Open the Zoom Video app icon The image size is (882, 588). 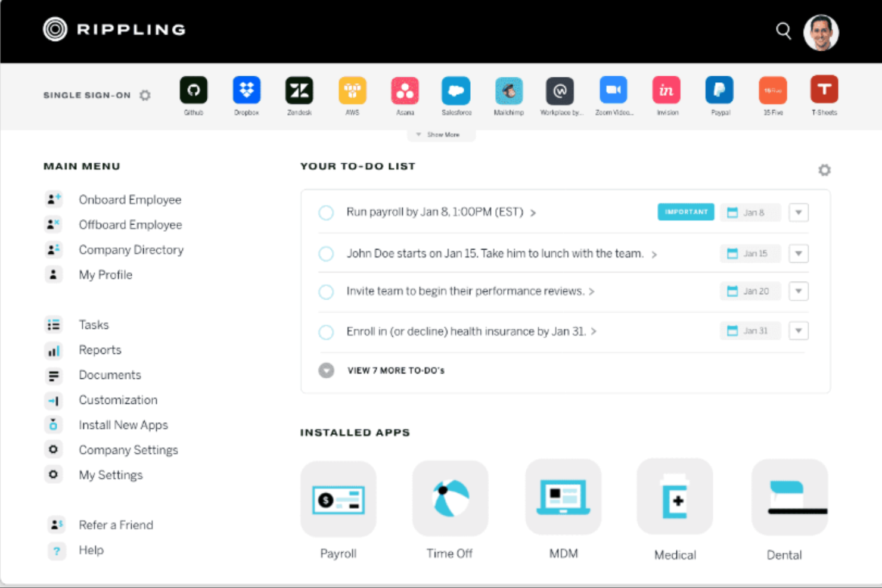613,91
